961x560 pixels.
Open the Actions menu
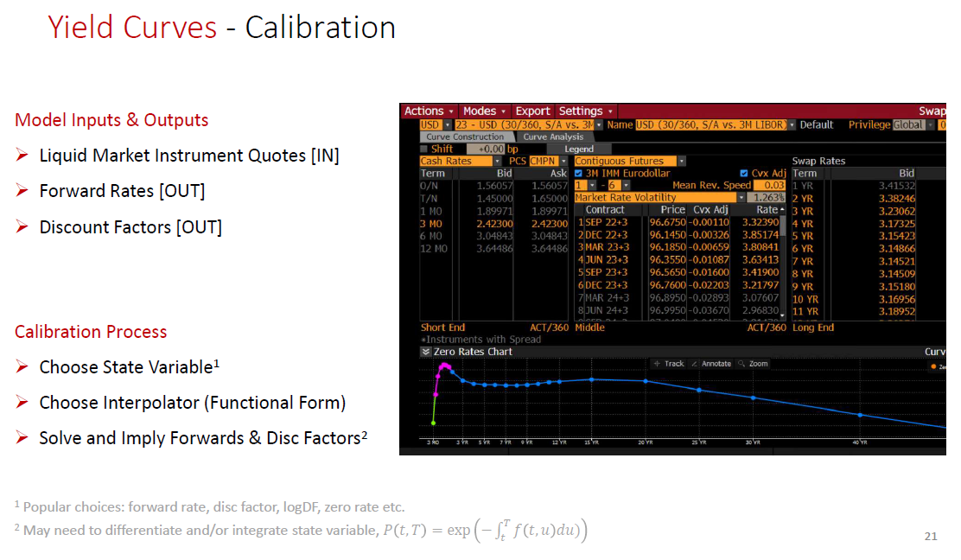point(429,111)
